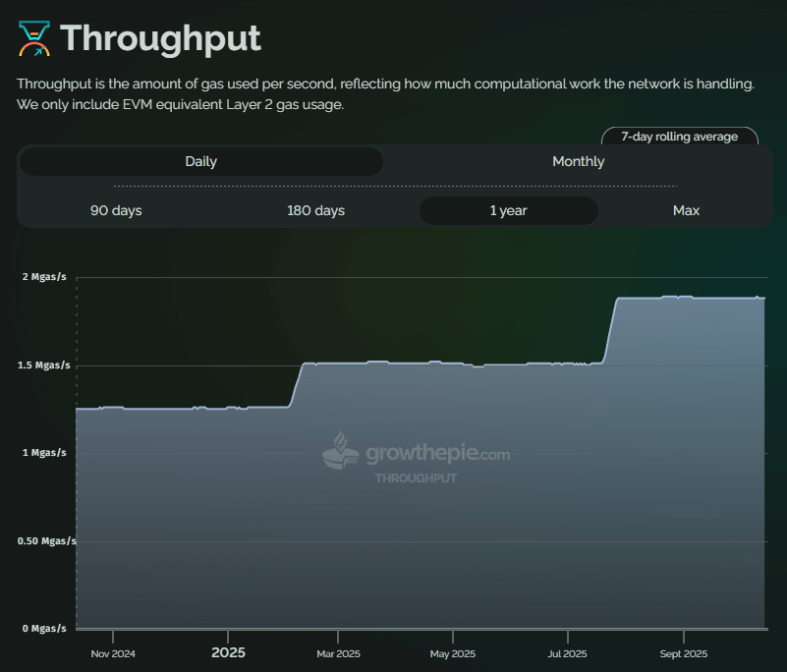Click the May 2025 axis label
Screen dimensions: 787x672
point(452,653)
